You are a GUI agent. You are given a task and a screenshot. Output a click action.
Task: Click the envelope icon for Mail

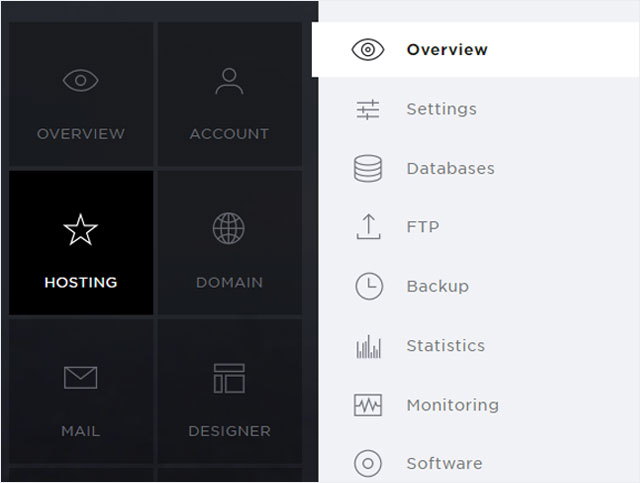(x=80, y=378)
